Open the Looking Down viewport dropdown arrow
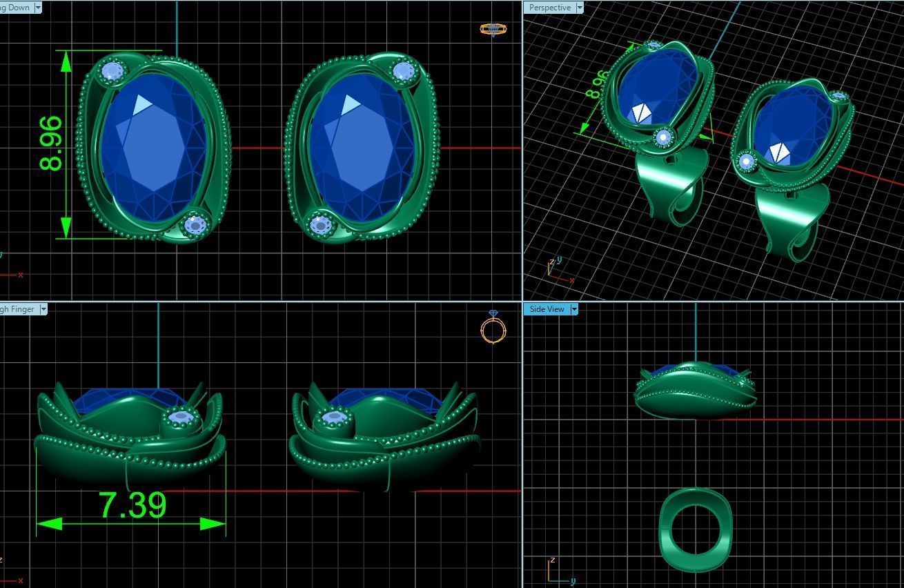 [37, 8]
